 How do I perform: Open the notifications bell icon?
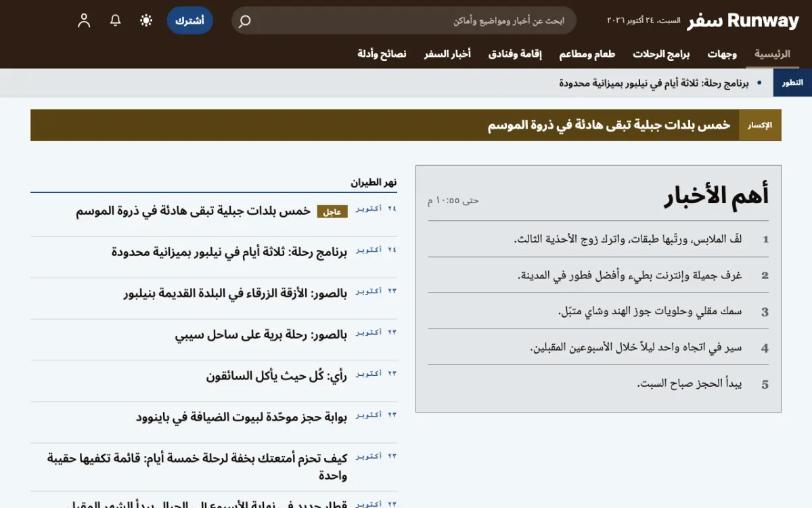click(x=115, y=20)
